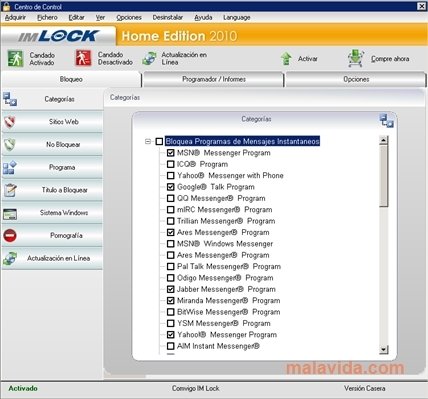
Task: Switch to the Opciones tab
Action: 356,79
